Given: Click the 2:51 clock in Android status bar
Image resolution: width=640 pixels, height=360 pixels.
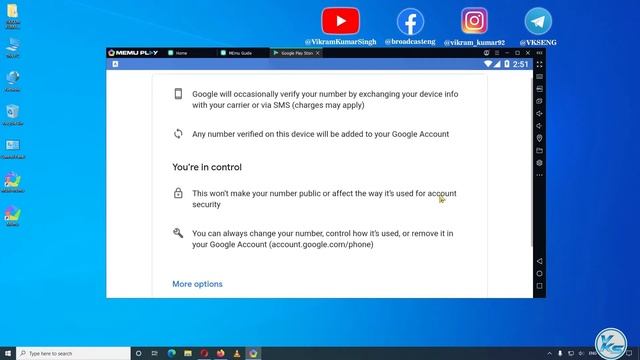Looking at the screenshot, I should coord(520,64).
